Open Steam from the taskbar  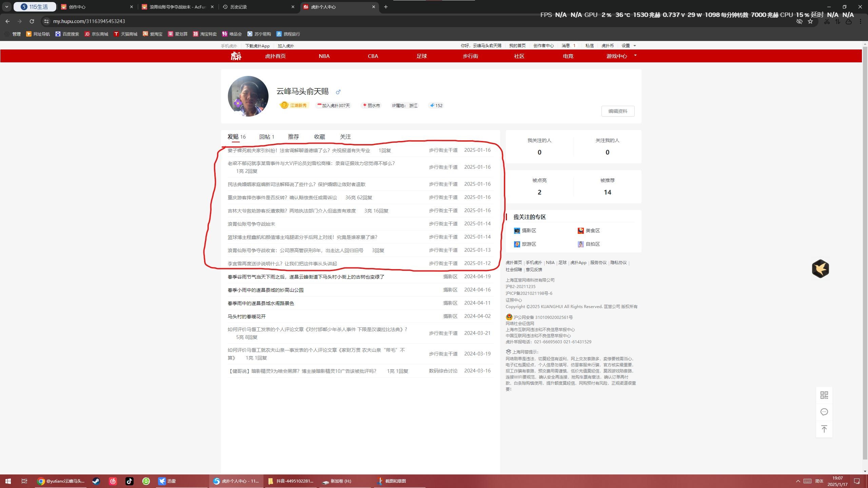tap(96, 481)
